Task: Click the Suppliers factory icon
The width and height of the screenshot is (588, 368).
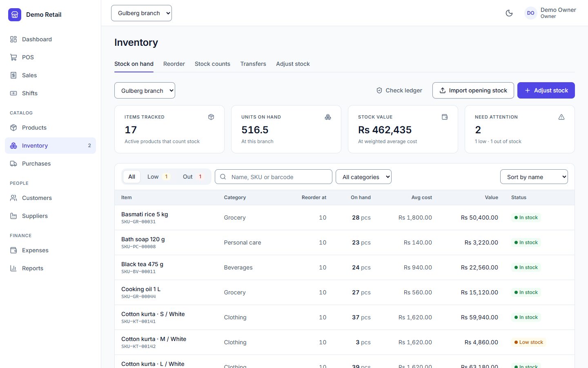Action: (x=13, y=216)
